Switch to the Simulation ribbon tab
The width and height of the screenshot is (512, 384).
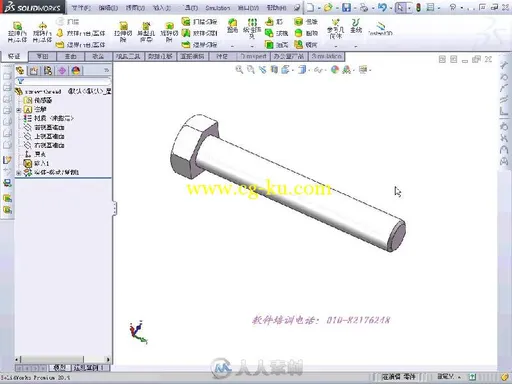[x=327, y=56]
